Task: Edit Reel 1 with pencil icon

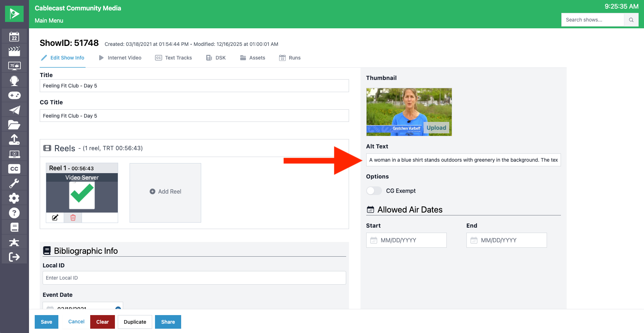Action: [x=55, y=218]
